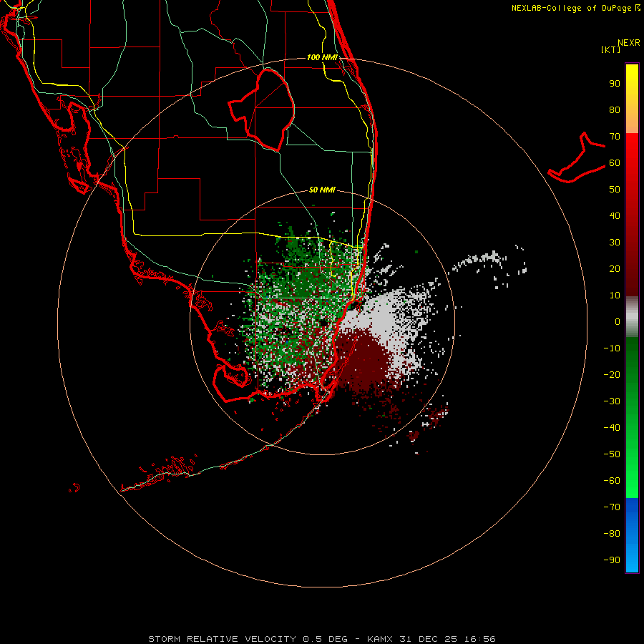This screenshot has height=644, width=644.
Task: Click the -60 velocity scale label
Action: coord(612,481)
